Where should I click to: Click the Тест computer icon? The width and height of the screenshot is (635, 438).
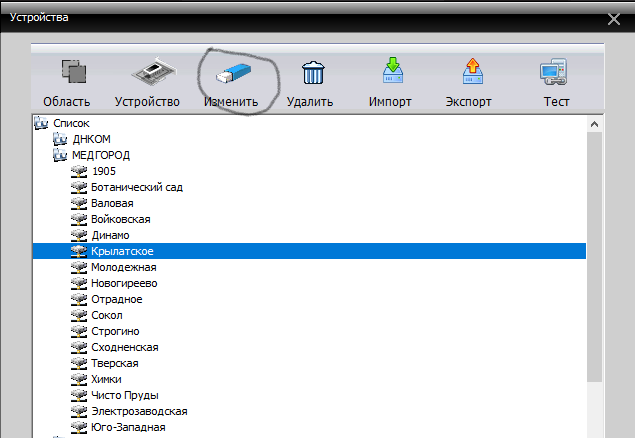coord(553,72)
